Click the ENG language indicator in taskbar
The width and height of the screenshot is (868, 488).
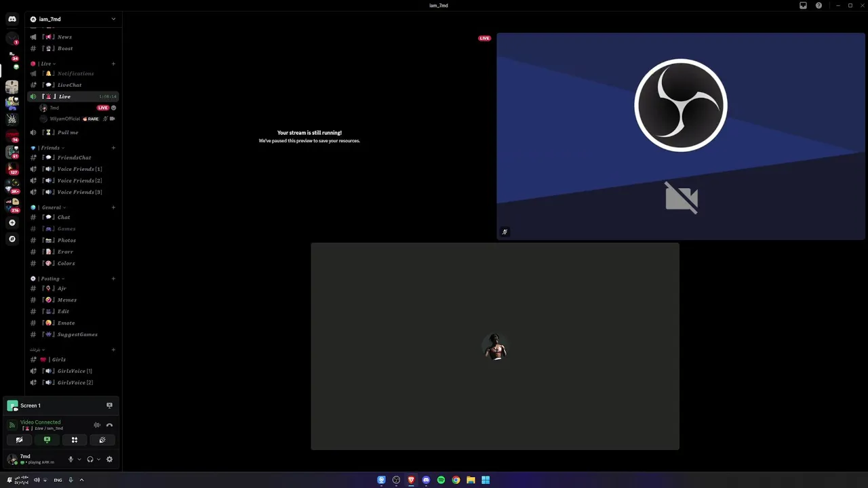pyautogui.click(x=58, y=480)
